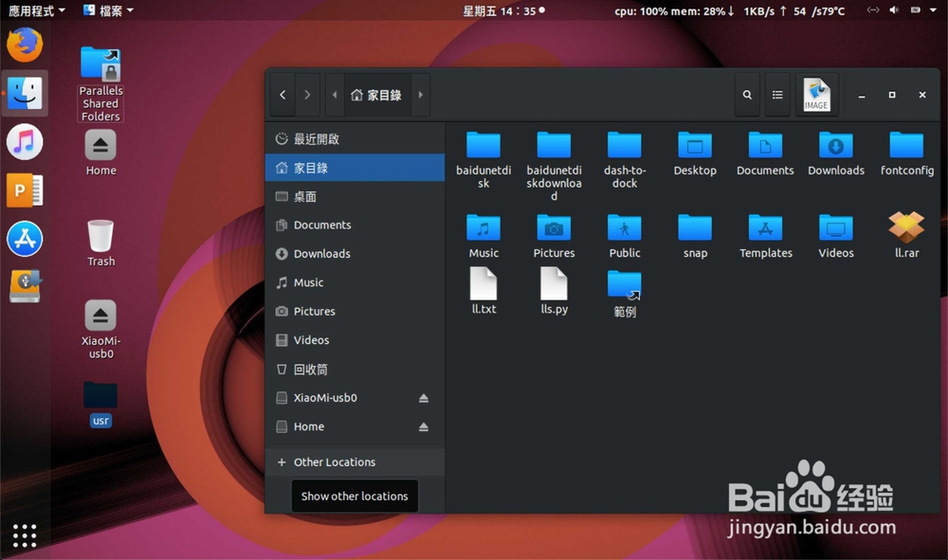Launch Firefox from the dock

[25, 45]
